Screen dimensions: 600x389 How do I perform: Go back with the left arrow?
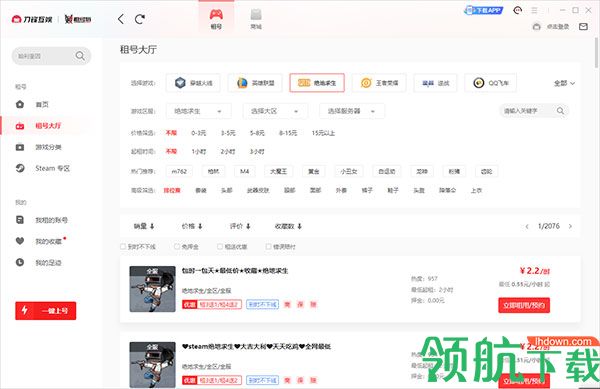click(121, 19)
